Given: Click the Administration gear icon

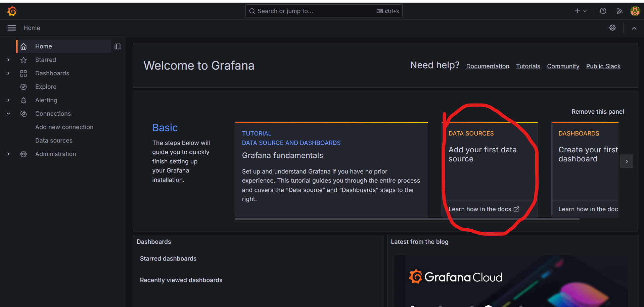Looking at the screenshot, I should [24, 154].
